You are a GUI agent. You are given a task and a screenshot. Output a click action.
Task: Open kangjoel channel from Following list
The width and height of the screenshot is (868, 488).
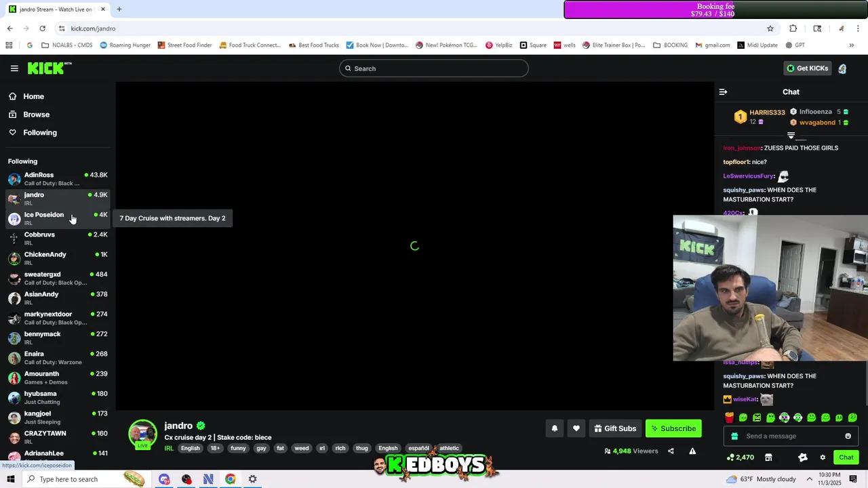tap(57, 418)
